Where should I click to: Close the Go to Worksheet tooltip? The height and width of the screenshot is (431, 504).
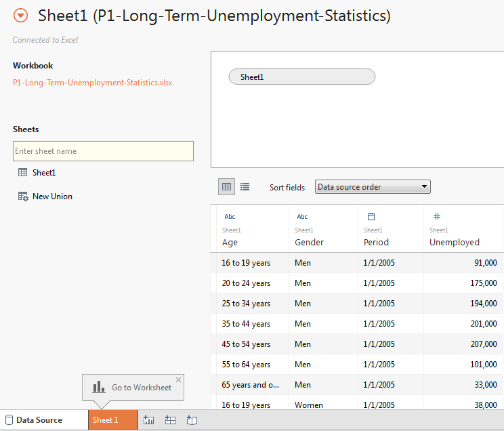pos(178,380)
